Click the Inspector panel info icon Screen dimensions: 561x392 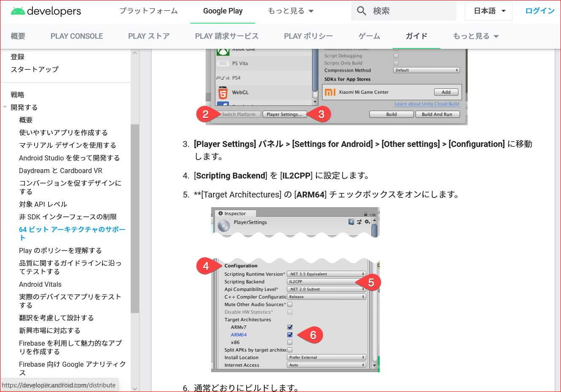point(221,213)
